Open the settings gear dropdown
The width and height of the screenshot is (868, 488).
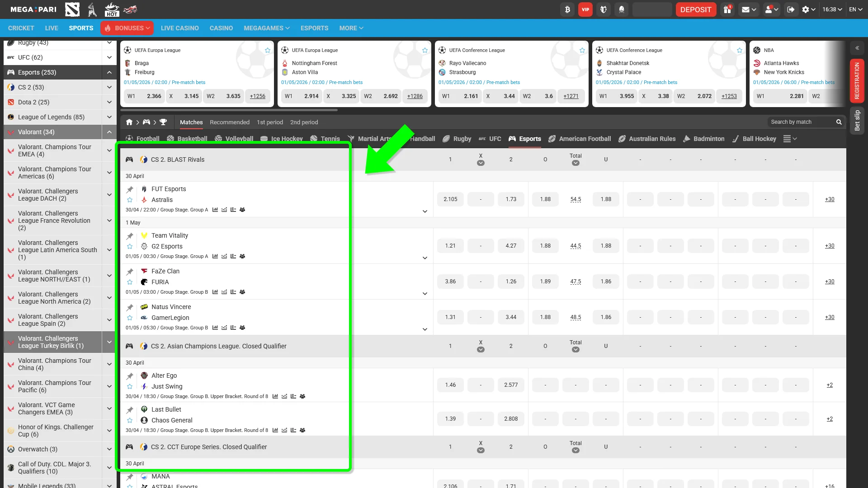(808, 9)
